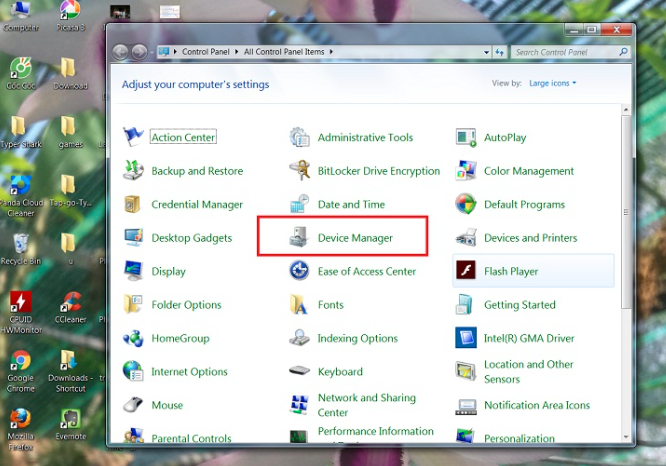Click the Folder Options icon
The height and width of the screenshot is (466, 666).
133,304
